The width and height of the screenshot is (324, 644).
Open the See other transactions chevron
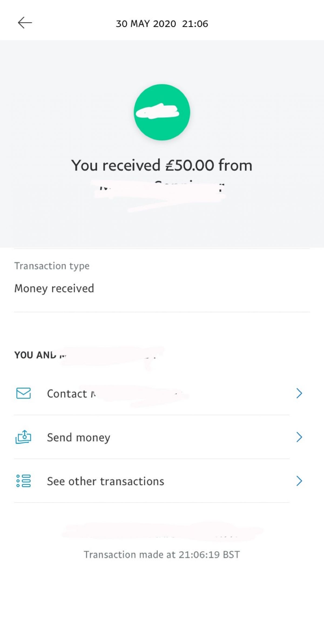tap(299, 481)
